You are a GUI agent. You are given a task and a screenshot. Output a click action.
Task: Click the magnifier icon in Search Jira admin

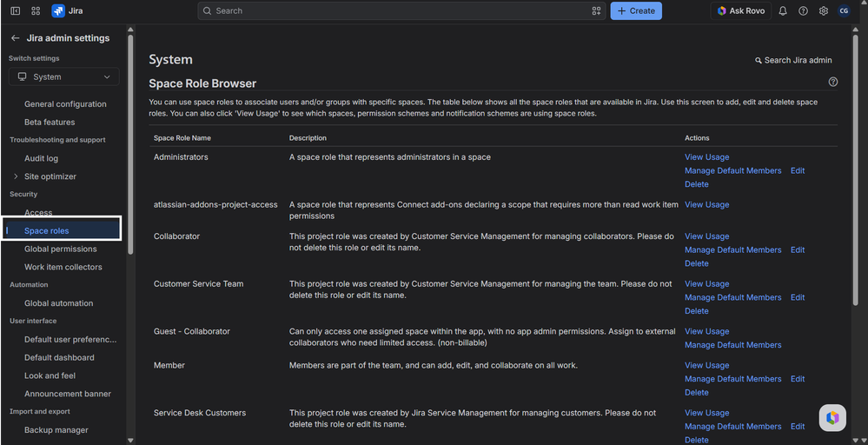tap(759, 60)
